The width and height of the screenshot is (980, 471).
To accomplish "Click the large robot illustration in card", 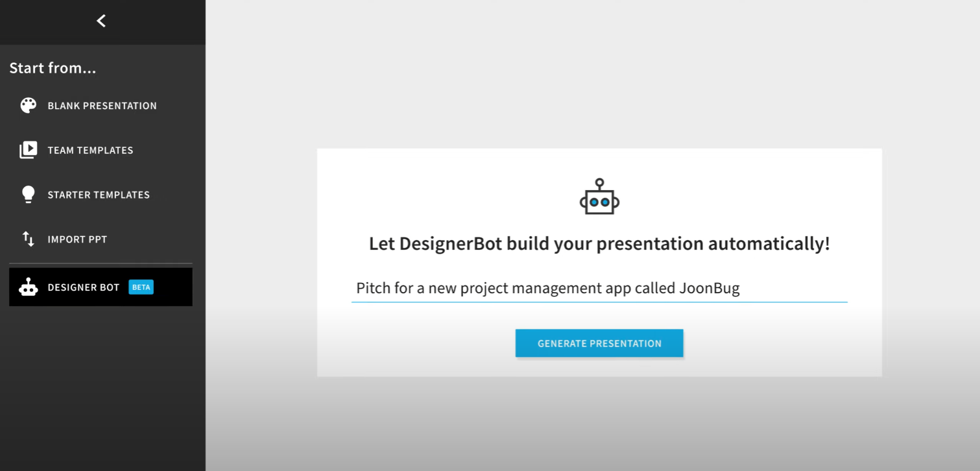I will click(x=599, y=197).
